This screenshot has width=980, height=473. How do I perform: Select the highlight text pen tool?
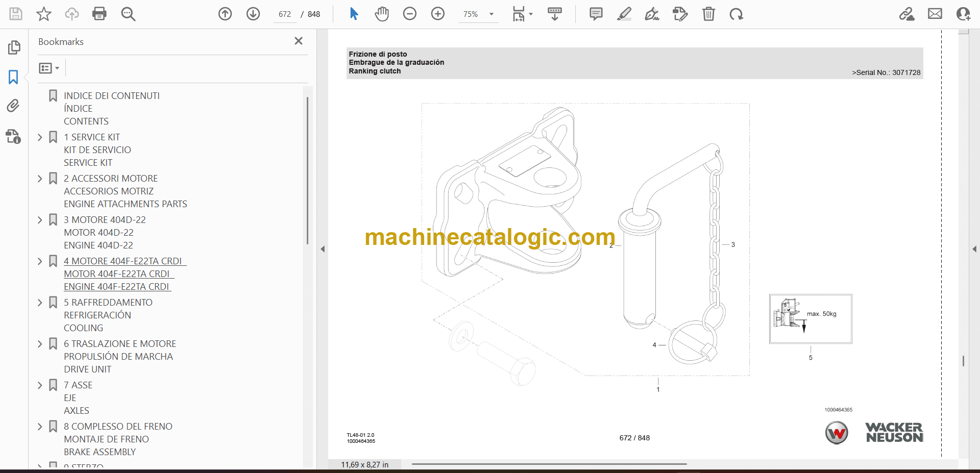tap(624, 14)
